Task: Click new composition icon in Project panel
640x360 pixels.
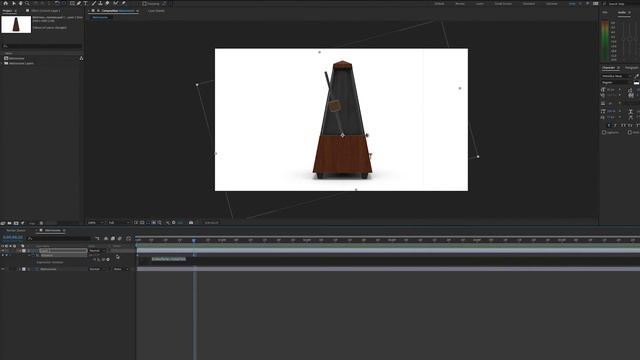Action: (16, 223)
